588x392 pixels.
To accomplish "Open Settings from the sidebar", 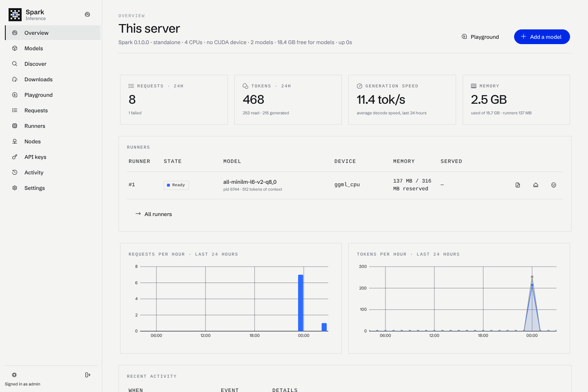I will [x=53, y=188].
